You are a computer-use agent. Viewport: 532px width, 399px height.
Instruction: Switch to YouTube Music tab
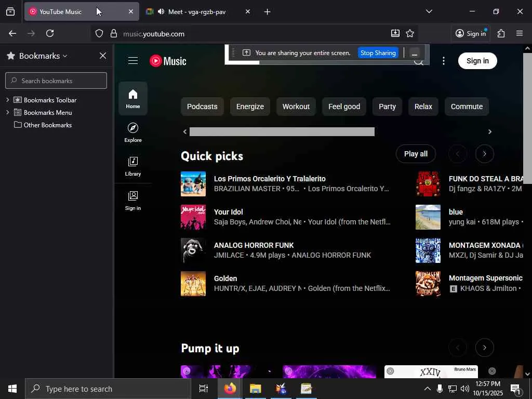click(x=82, y=11)
